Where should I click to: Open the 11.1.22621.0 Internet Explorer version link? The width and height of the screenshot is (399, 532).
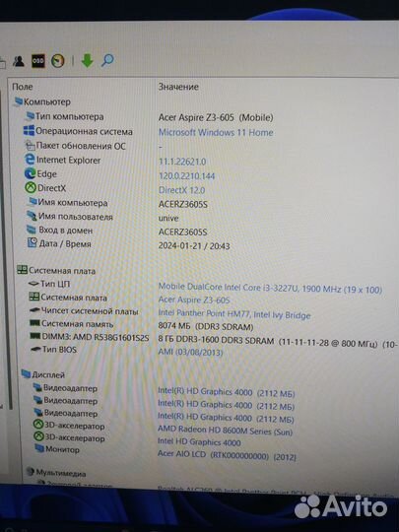[182, 162]
